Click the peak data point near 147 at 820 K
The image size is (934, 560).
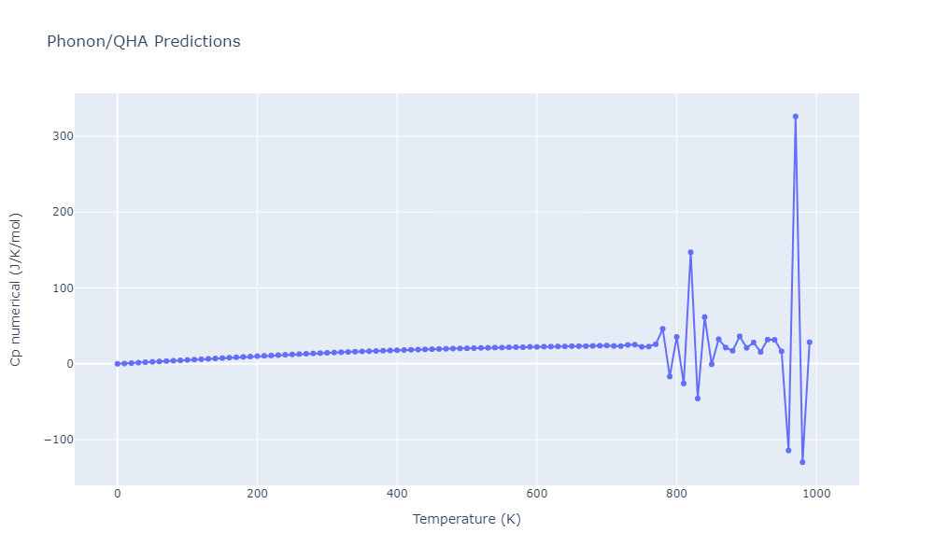pos(690,252)
